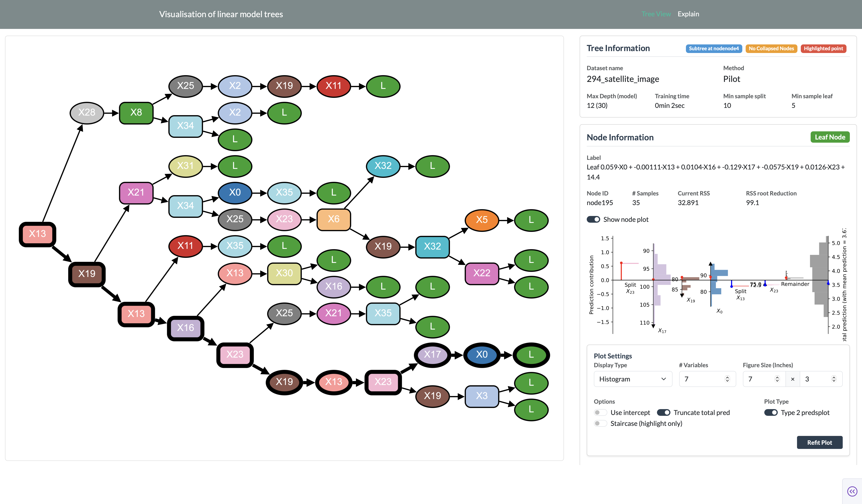
Task: Select the purple X16 square node
Action: click(185, 328)
